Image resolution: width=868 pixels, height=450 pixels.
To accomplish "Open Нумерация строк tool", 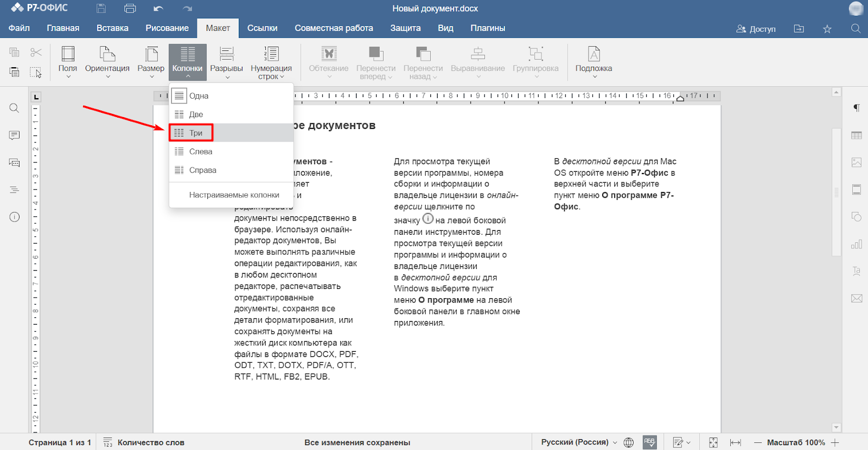I will (271, 63).
